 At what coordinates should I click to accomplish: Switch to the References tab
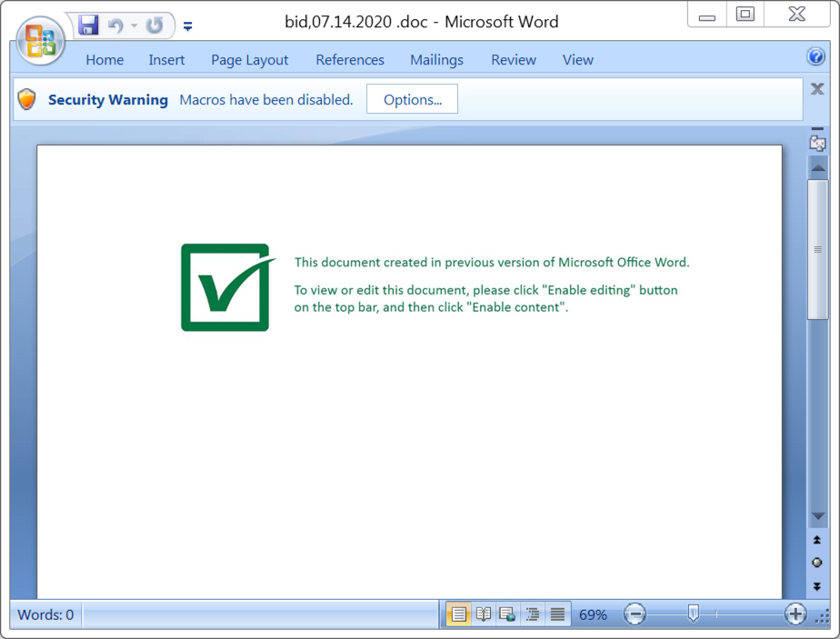350,59
